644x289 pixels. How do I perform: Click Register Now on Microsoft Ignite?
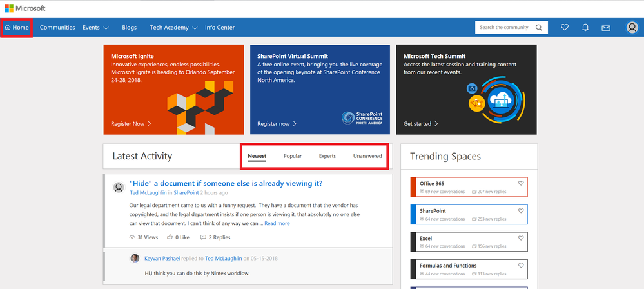tap(131, 123)
